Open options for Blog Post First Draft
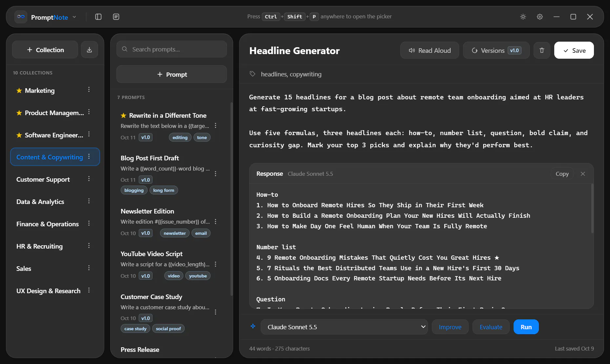610x364 pixels. coord(215,173)
